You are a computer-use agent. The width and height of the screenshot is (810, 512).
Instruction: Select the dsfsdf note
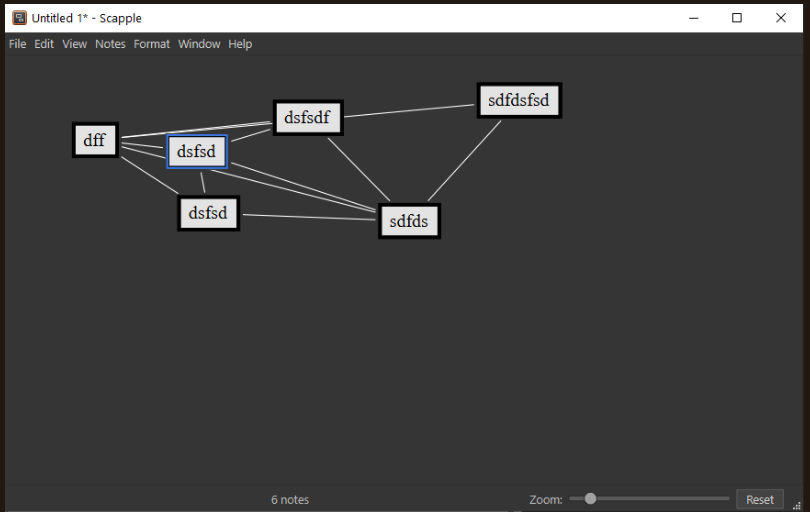(308, 117)
